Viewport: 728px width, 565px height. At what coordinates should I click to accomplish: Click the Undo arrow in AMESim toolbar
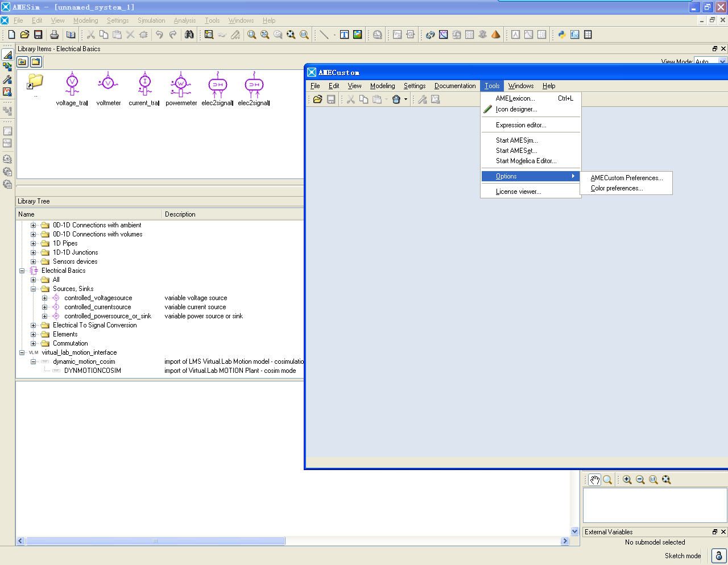[x=159, y=35]
